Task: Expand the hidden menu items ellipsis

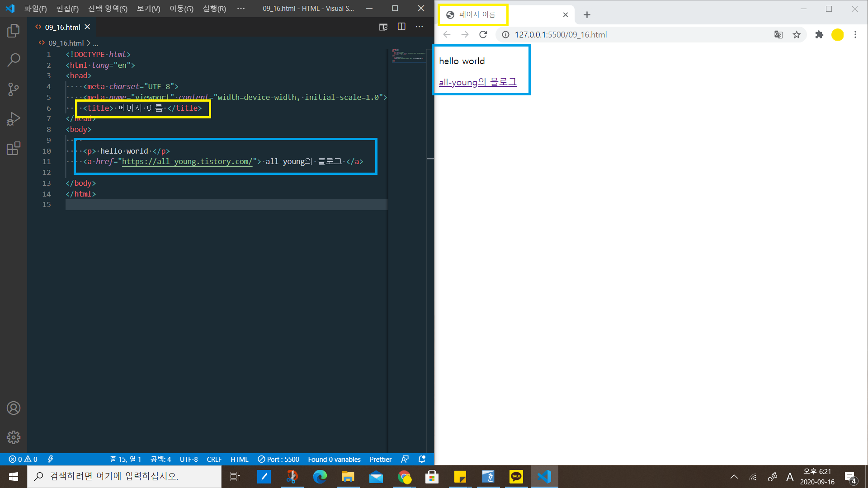Action: tap(241, 9)
